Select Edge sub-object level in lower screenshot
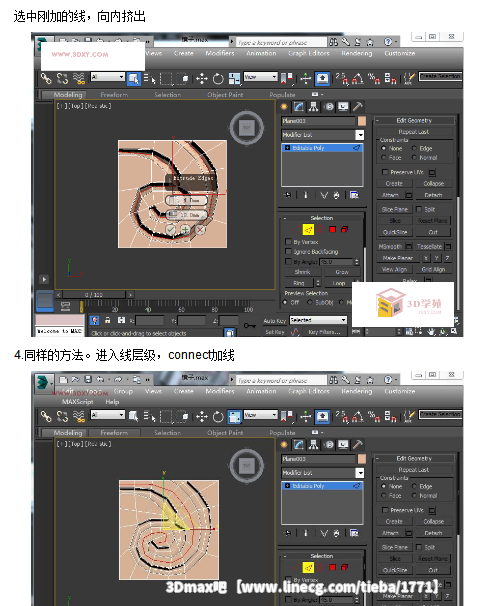The image size is (478, 606). 308,567
